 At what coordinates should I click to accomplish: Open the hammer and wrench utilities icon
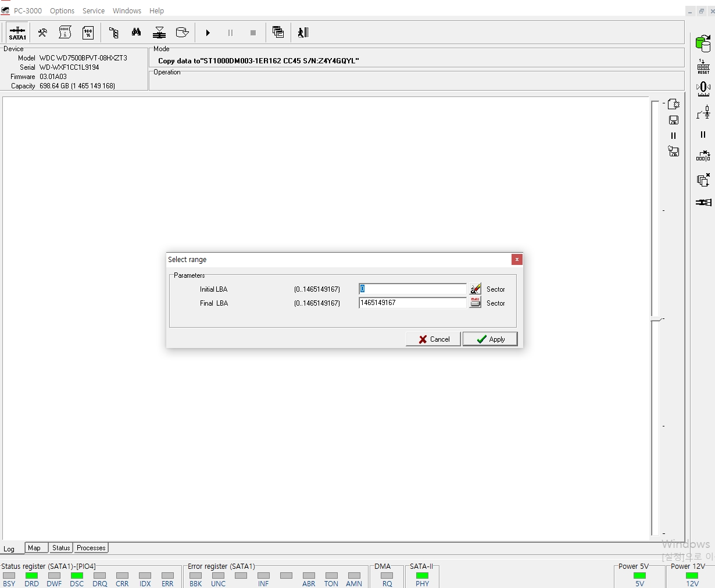coord(42,33)
